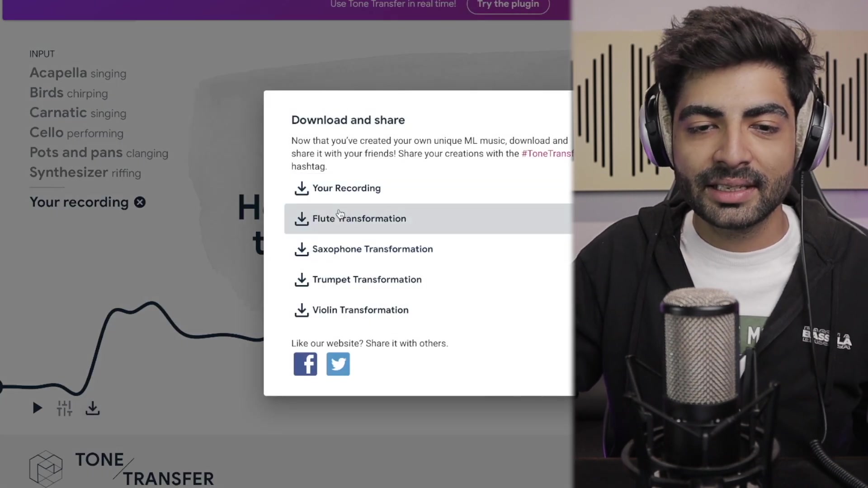
Task: Remove Your recording using the X icon
Action: coord(140,202)
